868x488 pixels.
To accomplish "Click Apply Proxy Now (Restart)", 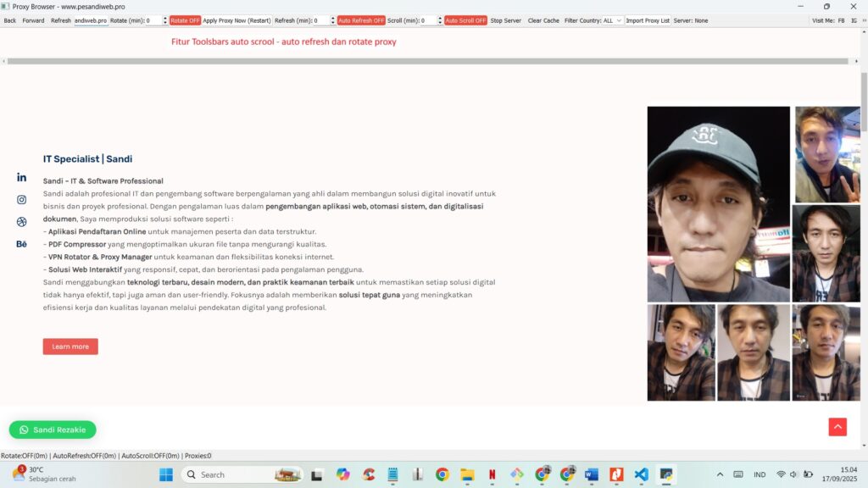I will point(236,19).
